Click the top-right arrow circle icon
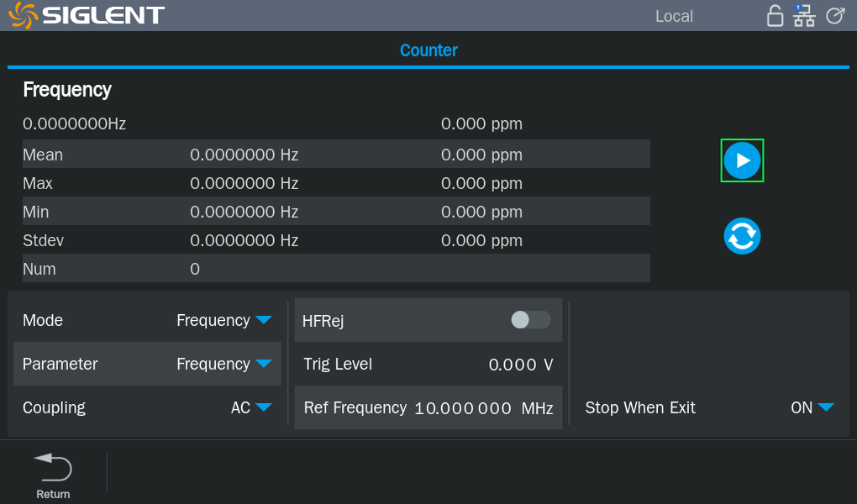 pyautogui.click(x=834, y=16)
